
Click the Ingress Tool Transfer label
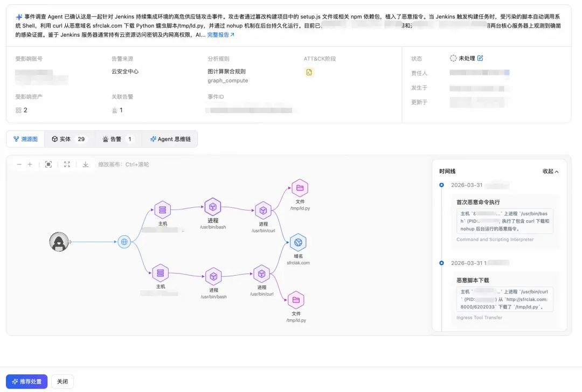(479, 318)
